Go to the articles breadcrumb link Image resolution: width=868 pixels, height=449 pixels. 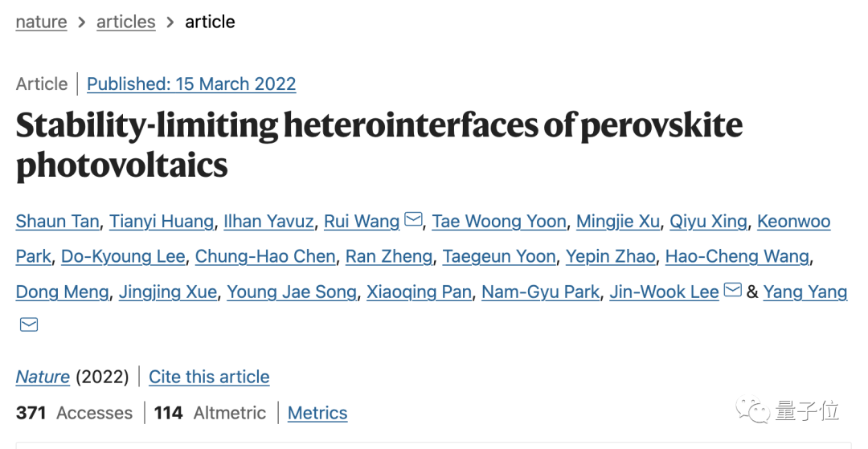(125, 22)
